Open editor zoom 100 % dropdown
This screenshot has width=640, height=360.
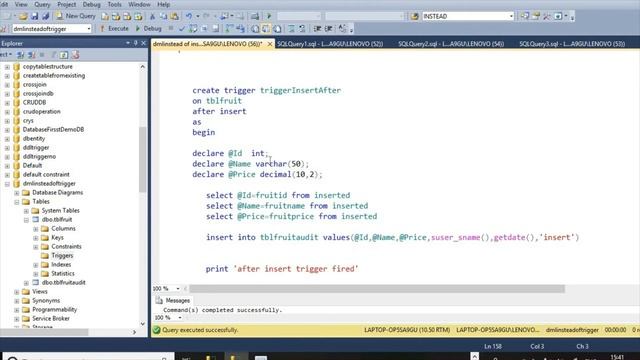[x=178, y=289]
